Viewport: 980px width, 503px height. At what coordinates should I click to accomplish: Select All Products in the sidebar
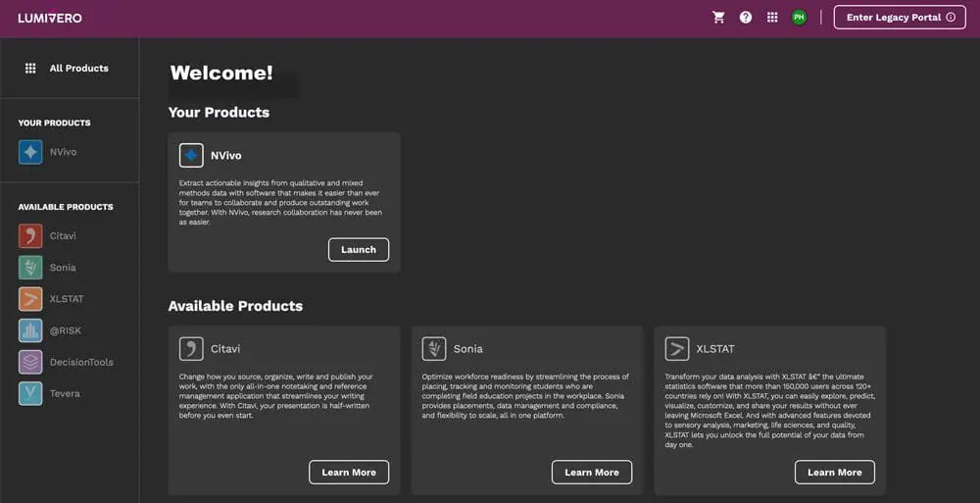[x=67, y=69]
